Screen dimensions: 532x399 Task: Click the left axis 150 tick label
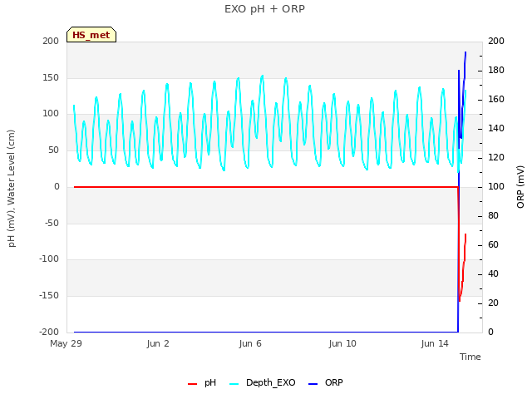click(51, 77)
